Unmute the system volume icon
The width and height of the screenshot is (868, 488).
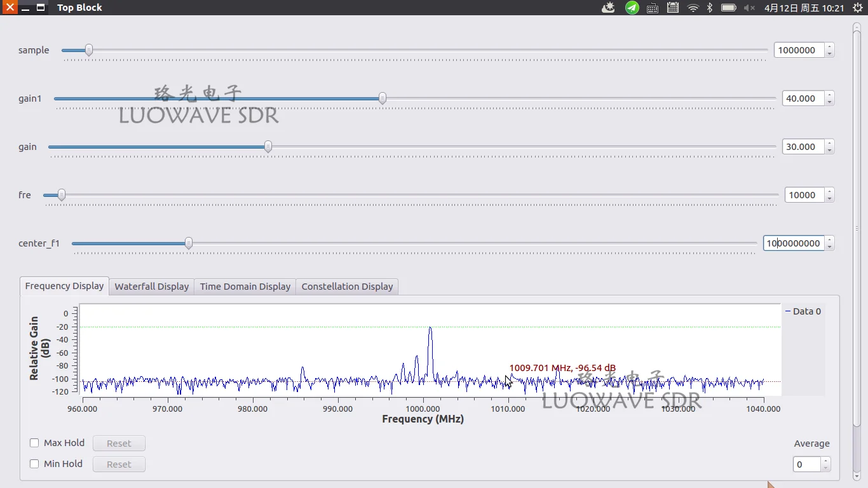point(748,8)
